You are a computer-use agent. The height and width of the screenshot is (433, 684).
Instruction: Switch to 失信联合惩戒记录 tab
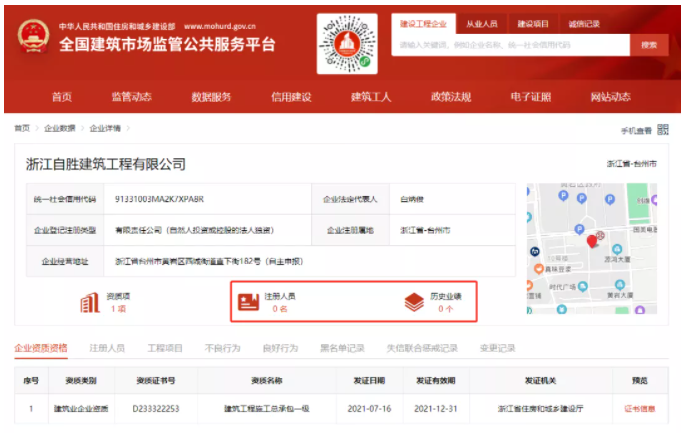[422, 348]
